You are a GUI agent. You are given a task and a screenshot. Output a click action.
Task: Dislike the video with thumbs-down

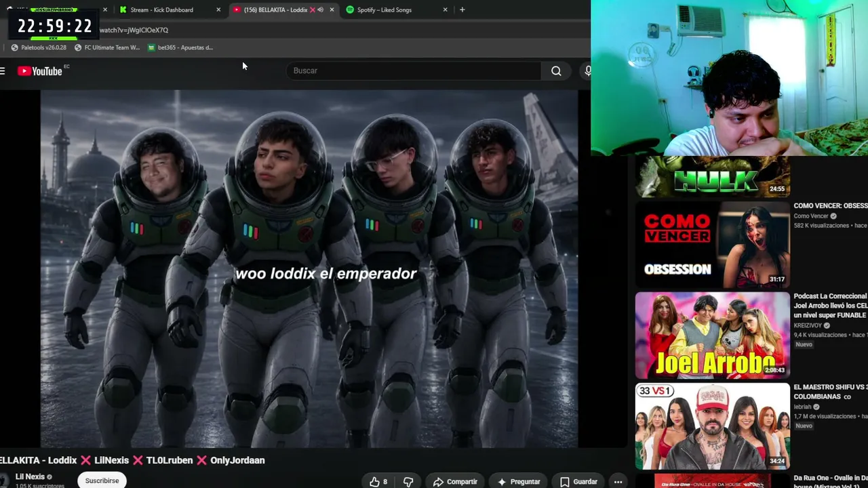(408, 482)
